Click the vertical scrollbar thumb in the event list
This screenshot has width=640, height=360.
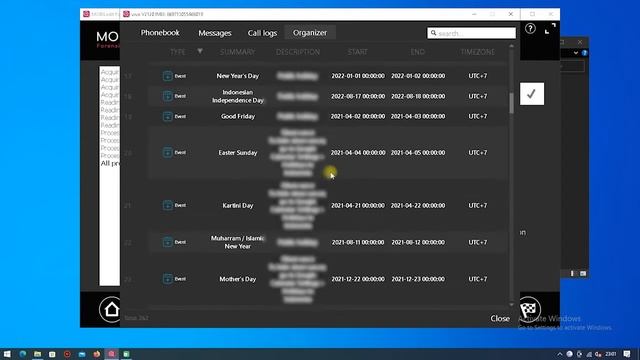511,103
